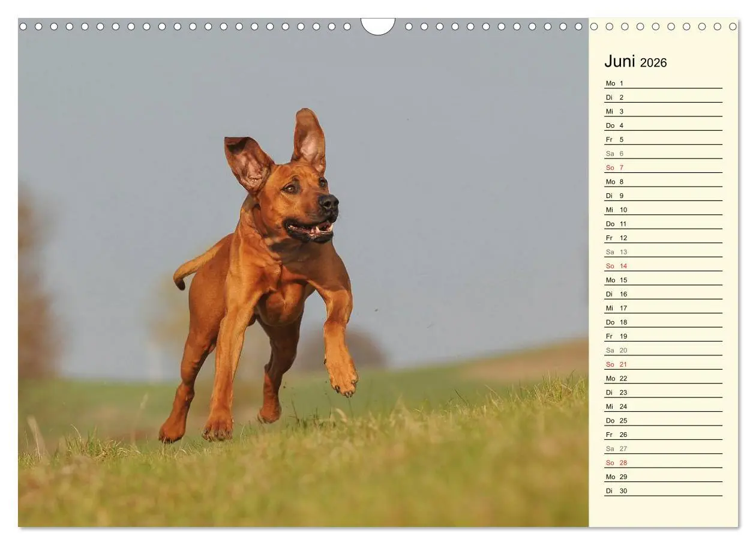Select the row 'Sa 27'
Viewport: 756px width, 545px height.
[x=663, y=448]
